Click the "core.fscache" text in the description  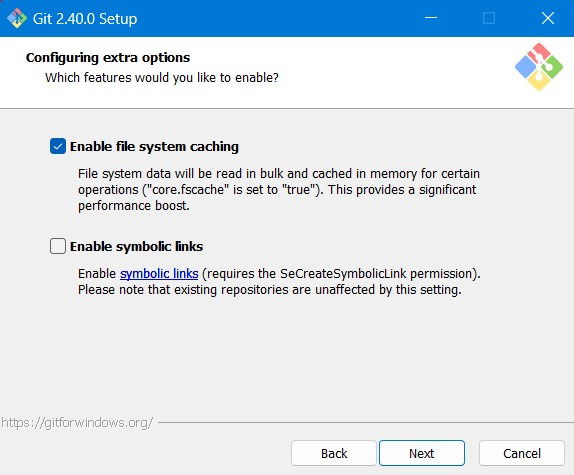coord(187,190)
